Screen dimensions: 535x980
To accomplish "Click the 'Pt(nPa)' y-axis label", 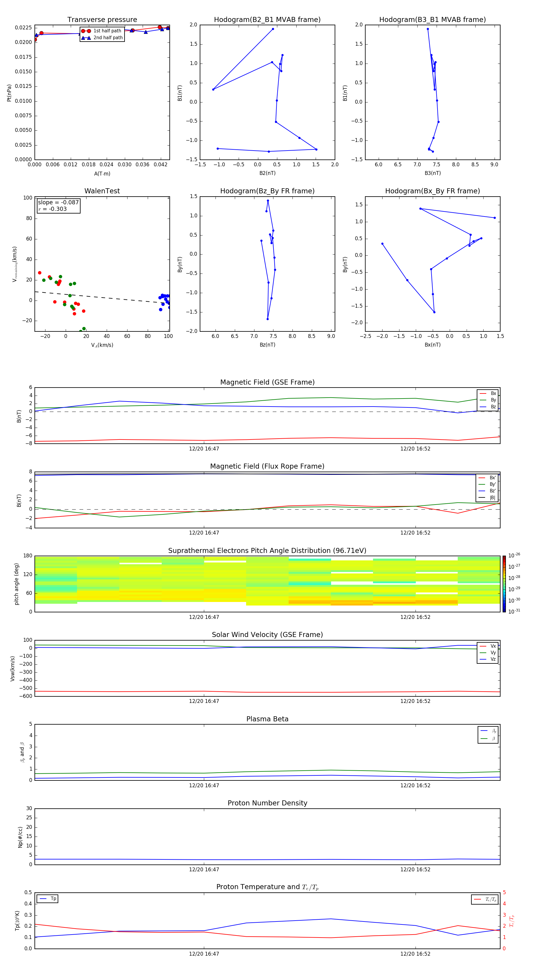I will pos(9,93).
